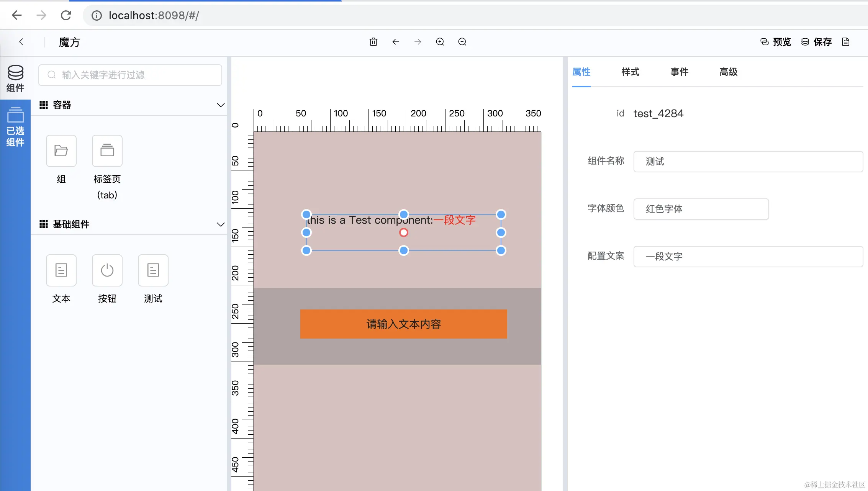Select the 文本 text component icon

(61, 270)
